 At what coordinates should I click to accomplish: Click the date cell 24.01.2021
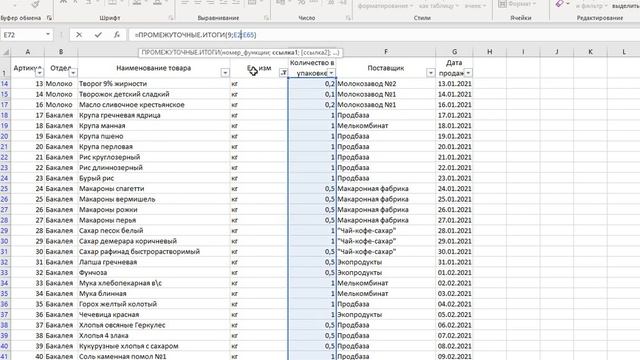(x=454, y=189)
